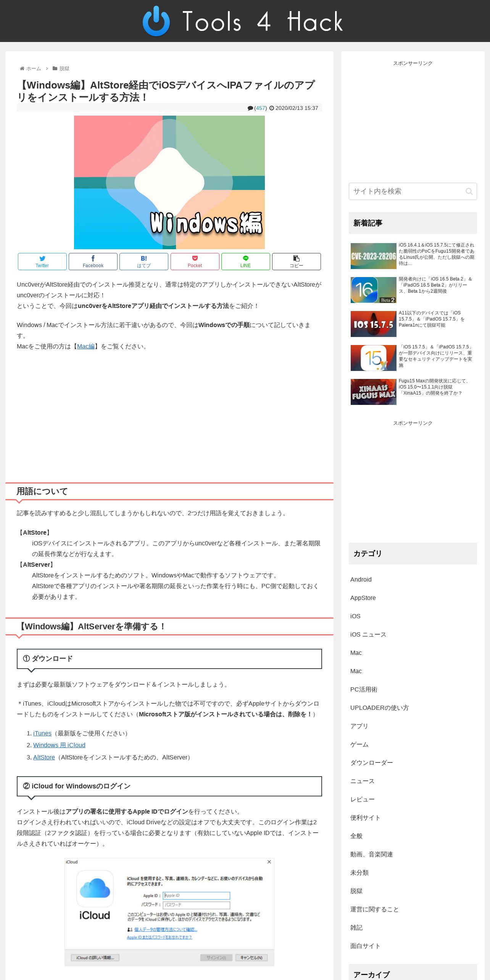
Task: Open the 全般 category
Action: pos(356,836)
